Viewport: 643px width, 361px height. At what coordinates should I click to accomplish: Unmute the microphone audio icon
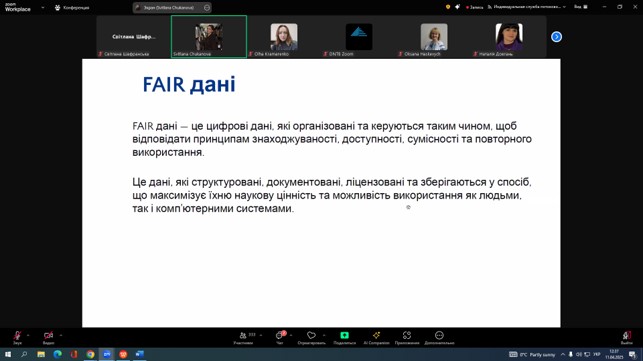pyautogui.click(x=17, y=336)
